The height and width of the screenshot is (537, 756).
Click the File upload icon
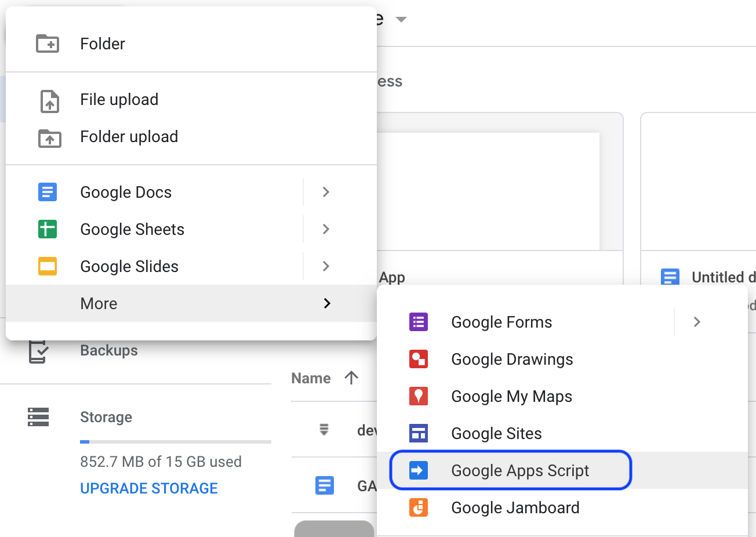(50, 101)
